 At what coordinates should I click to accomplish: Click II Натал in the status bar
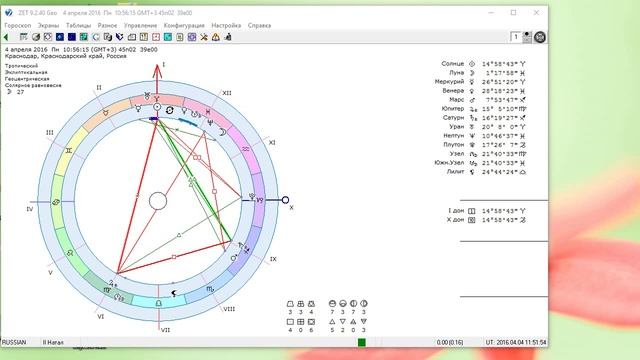(x=53, y=342)
